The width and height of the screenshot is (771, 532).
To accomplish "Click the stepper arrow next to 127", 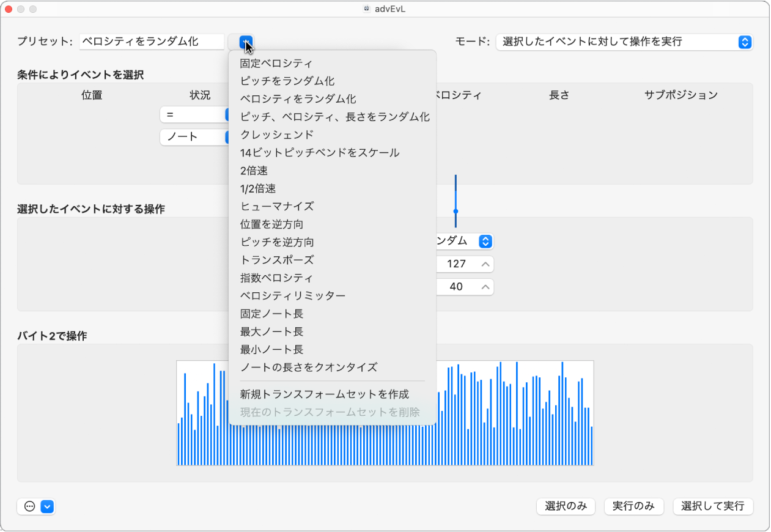I will (x=485, y=264).
